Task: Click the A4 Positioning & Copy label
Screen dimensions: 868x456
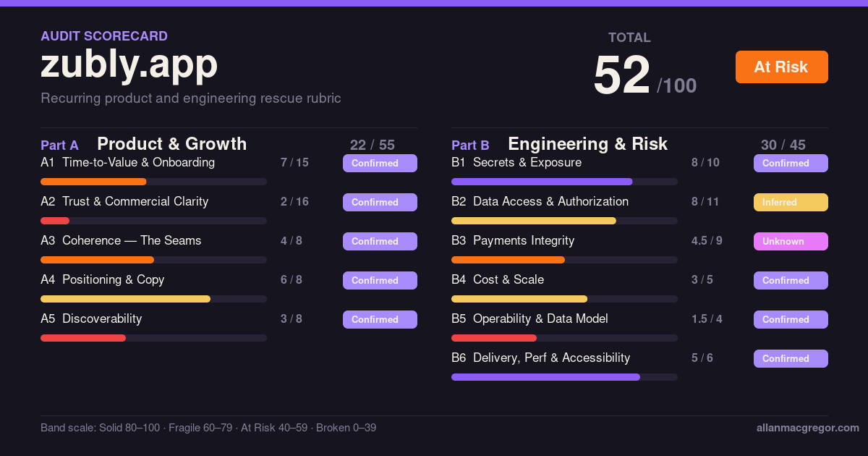Action: tap(102, 280)
